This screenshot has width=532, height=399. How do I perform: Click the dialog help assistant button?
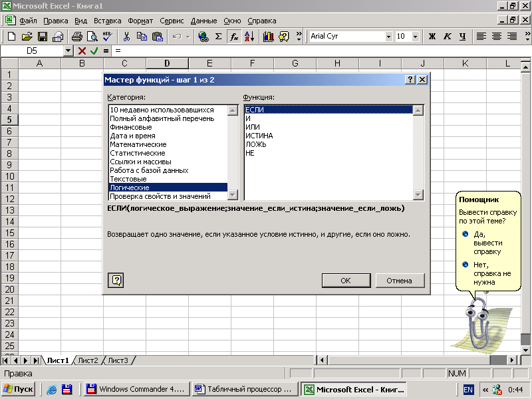tap(116, 280)
